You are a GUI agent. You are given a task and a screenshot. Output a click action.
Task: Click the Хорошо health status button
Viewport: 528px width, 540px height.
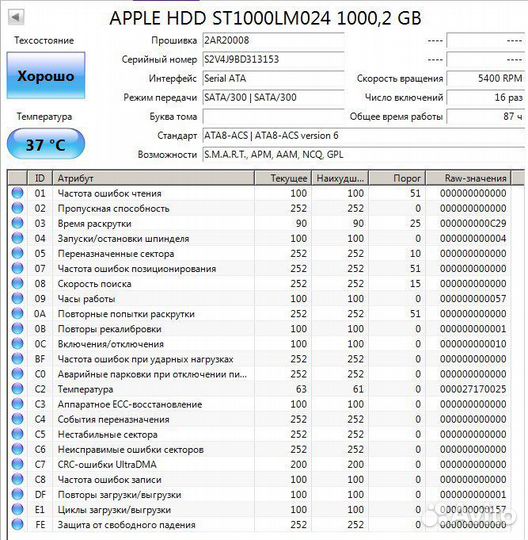(x=46, y=76)
